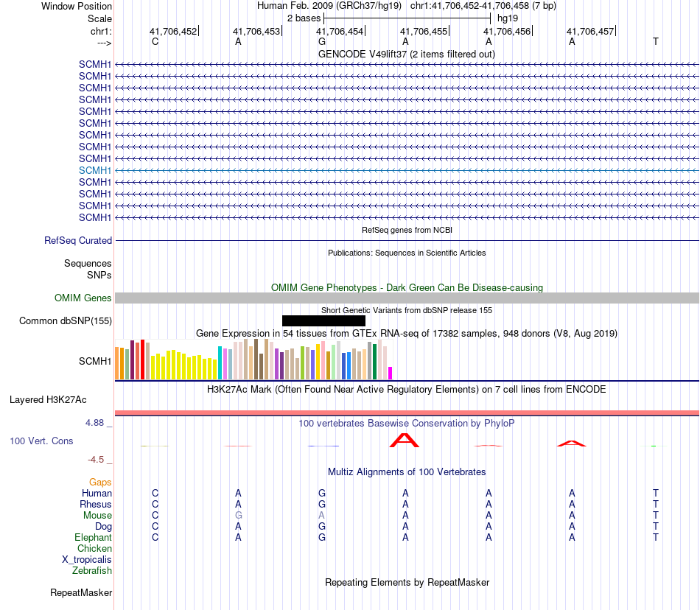The image size is (700, 610).
Task: Select the Dog alignment row label
Action: [103, 527]
